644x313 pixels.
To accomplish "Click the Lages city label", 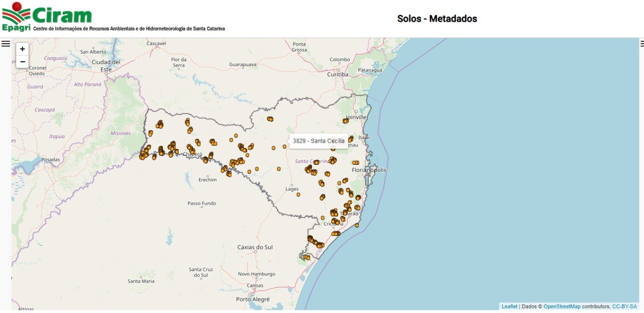I will click(292, 189).
